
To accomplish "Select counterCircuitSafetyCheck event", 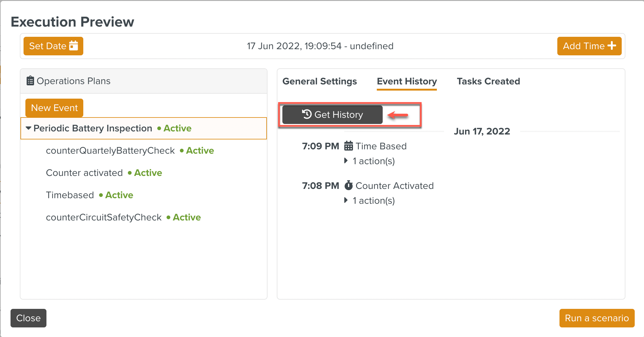I will (x=104, y=217).
